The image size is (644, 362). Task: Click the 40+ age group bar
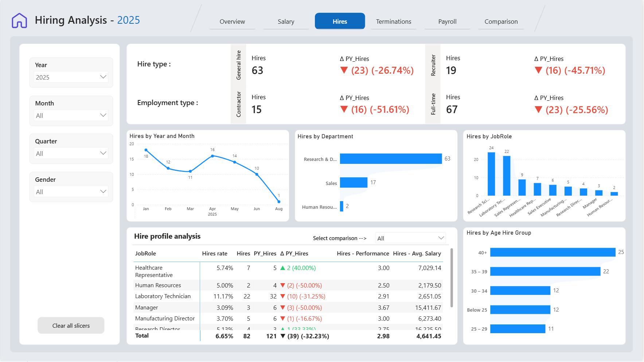[553, 252]
